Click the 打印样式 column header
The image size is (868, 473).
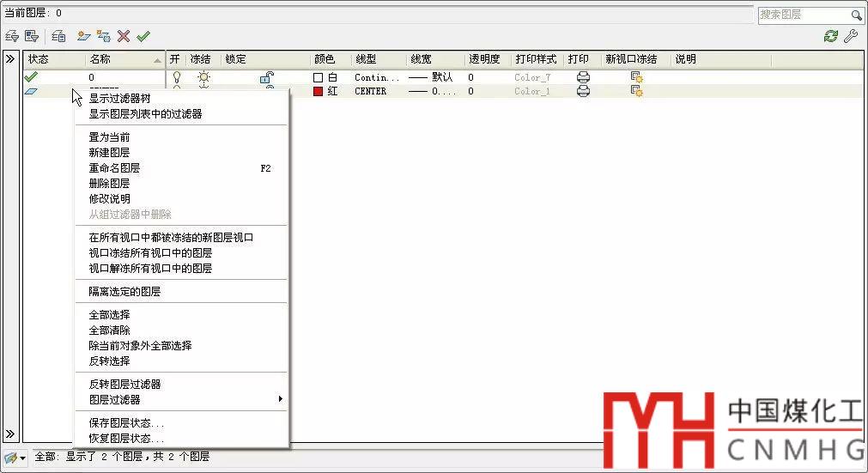[x=537, y=59]
